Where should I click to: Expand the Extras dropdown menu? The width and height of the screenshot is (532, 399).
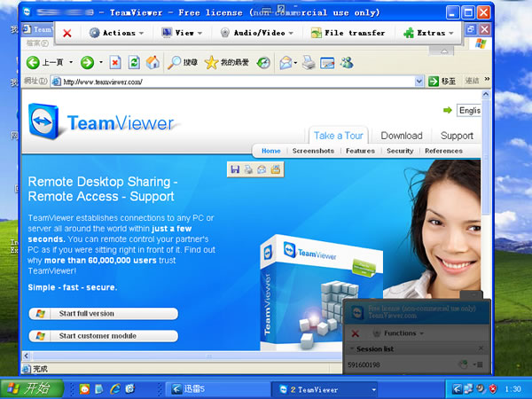(428, 33)
